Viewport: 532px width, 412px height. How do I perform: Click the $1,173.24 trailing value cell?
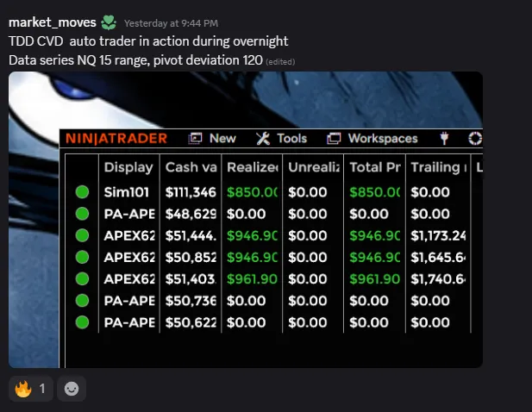point(438,235)
